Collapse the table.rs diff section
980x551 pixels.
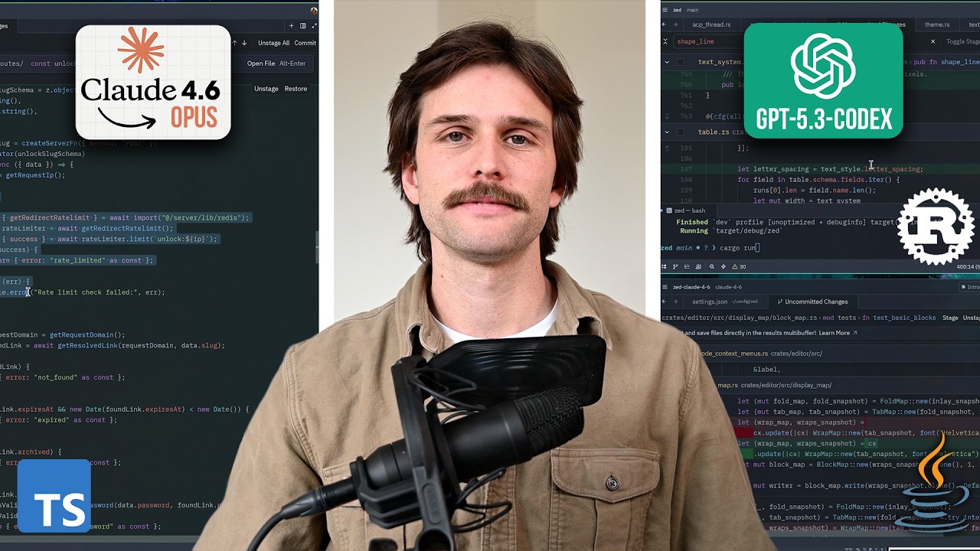667,132
